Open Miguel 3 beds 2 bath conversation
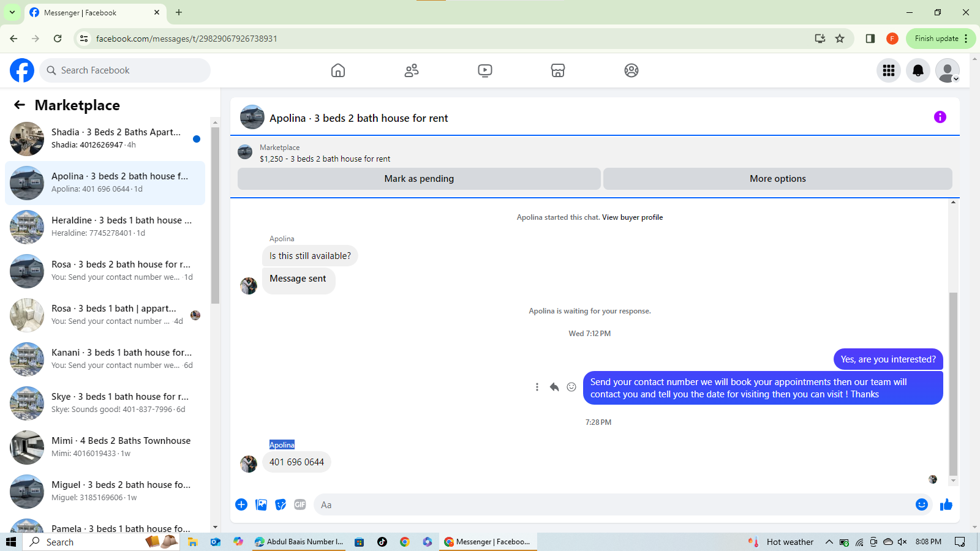The image size is (980, 551). pyautogui.click(x=105, y=492)
